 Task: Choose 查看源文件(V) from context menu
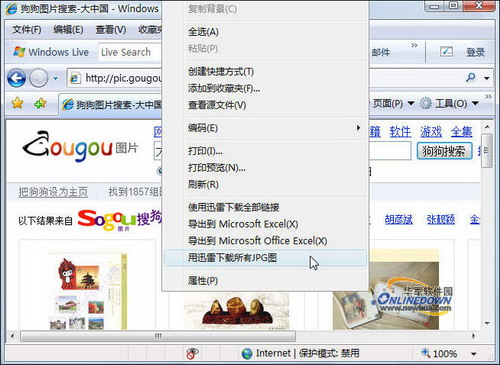point(265,105)
